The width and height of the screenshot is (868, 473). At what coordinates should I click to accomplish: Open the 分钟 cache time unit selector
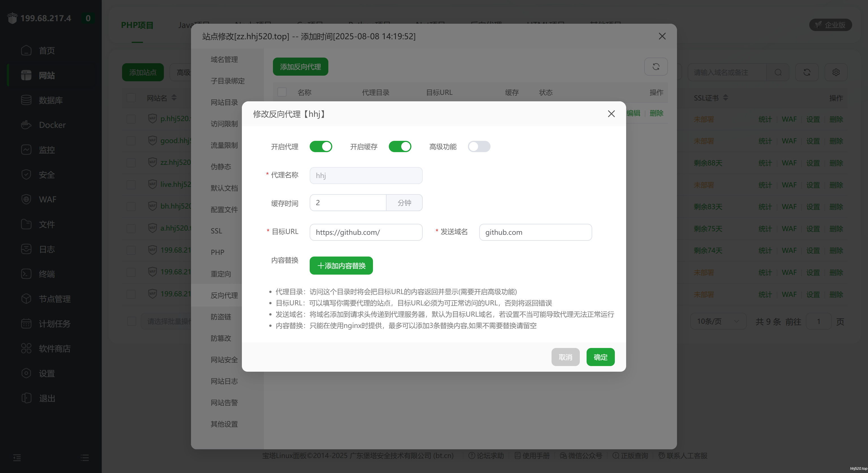404,203
